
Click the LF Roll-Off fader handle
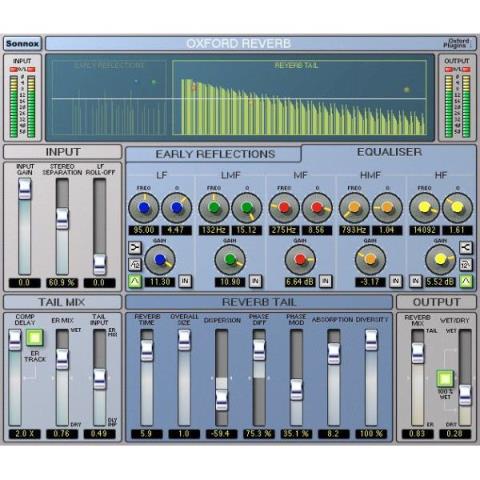(99, 265)
